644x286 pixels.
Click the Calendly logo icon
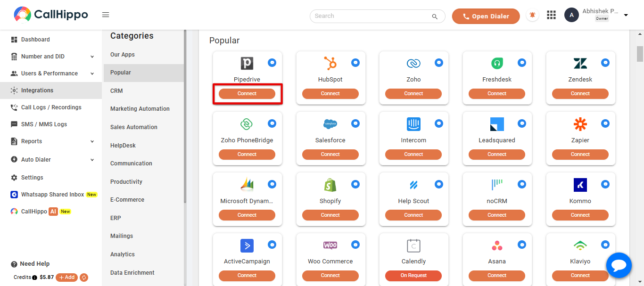413,245
